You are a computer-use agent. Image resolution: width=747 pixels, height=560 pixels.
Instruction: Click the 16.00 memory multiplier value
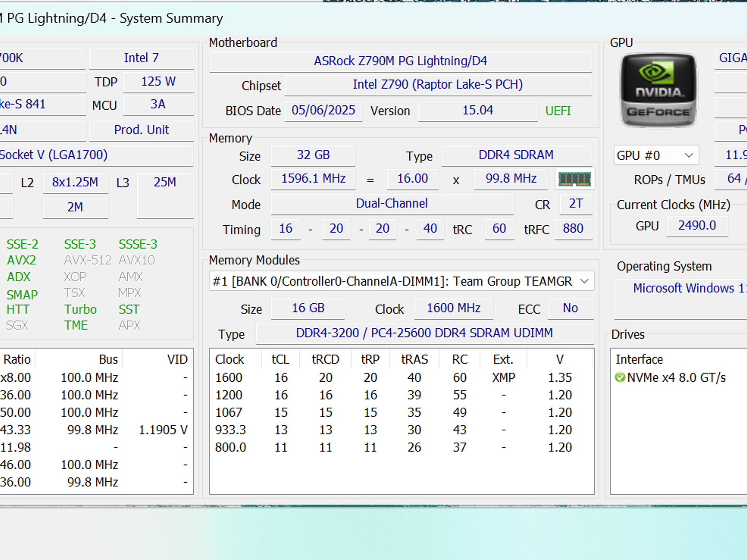point(413,179)
